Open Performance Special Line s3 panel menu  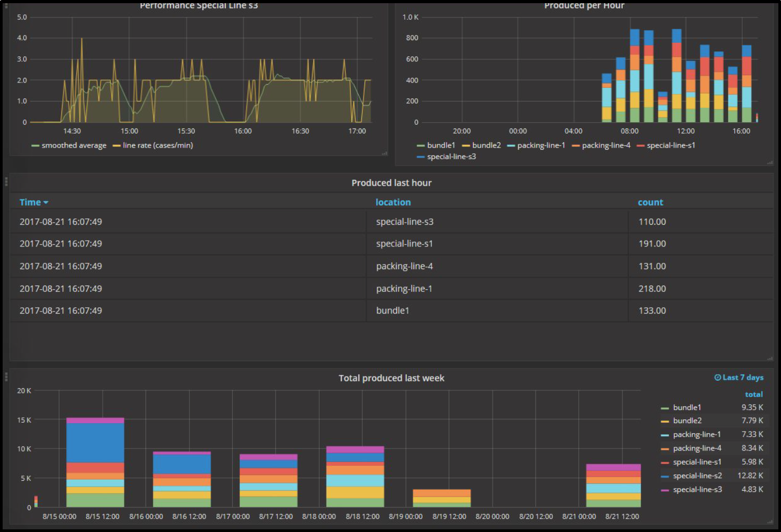coord(199,6)
